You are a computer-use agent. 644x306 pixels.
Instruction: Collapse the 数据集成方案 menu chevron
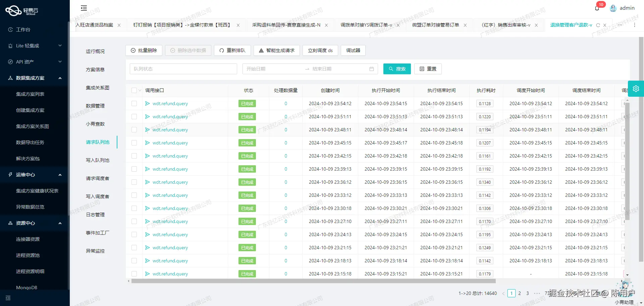tap(60, 78)
